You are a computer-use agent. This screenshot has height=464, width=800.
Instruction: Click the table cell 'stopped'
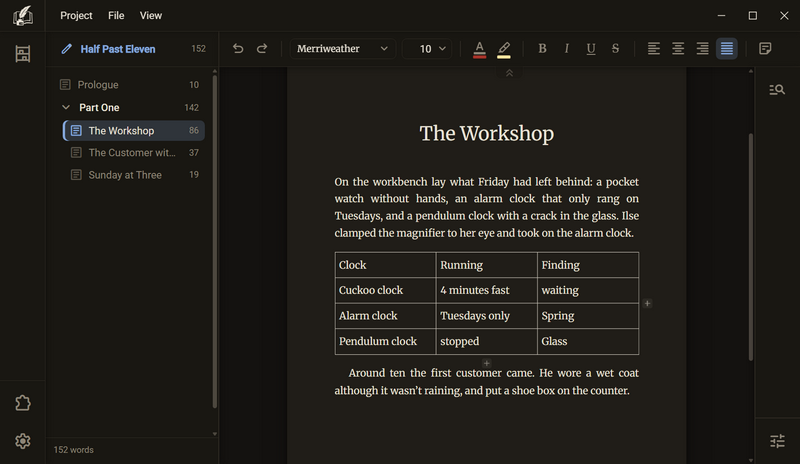click(486, 341)
